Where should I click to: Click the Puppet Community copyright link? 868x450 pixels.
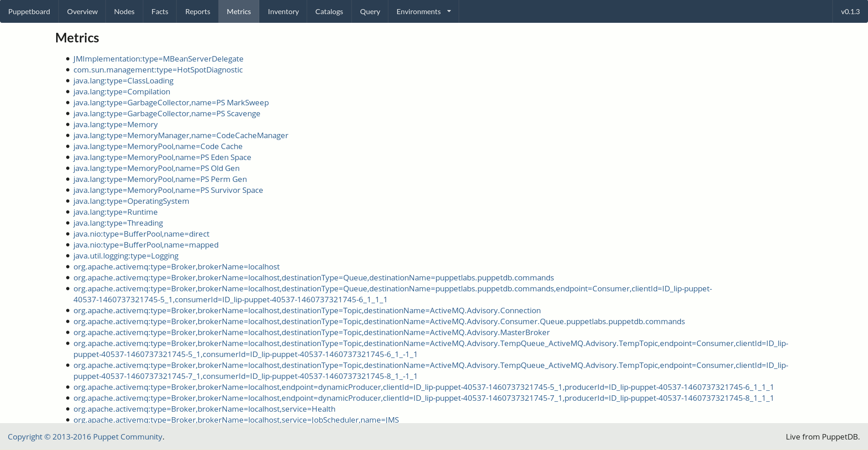[127, 437]
